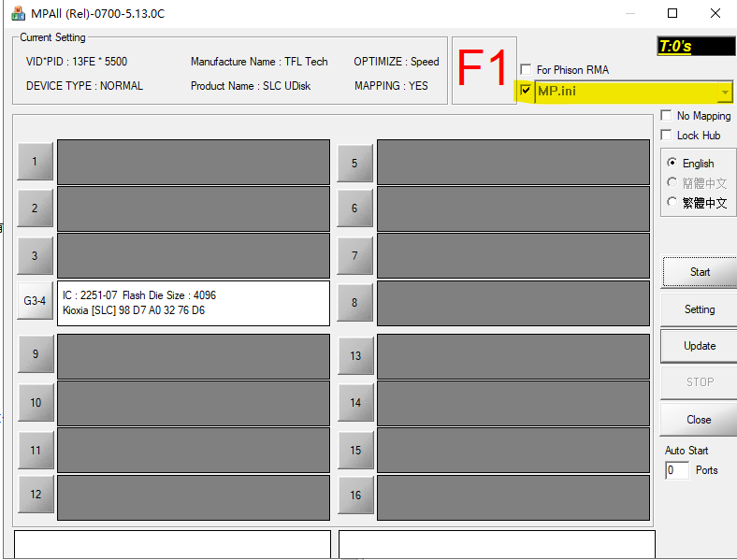
Task: Uncheck the MP.ini checkbox
Action: [526, 91]
